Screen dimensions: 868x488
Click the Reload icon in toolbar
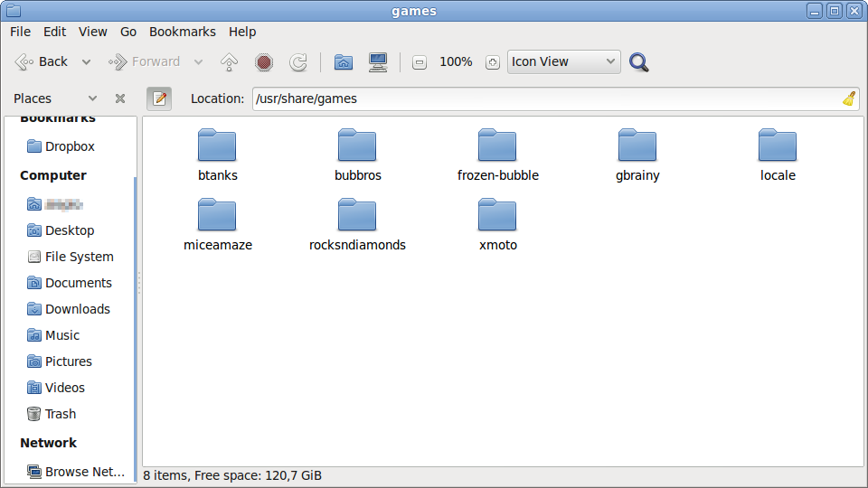tap(297, 62)
